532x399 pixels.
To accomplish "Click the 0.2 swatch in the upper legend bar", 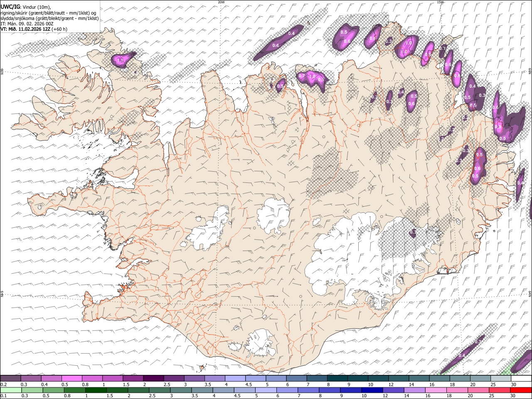I will tap(10, 378).
